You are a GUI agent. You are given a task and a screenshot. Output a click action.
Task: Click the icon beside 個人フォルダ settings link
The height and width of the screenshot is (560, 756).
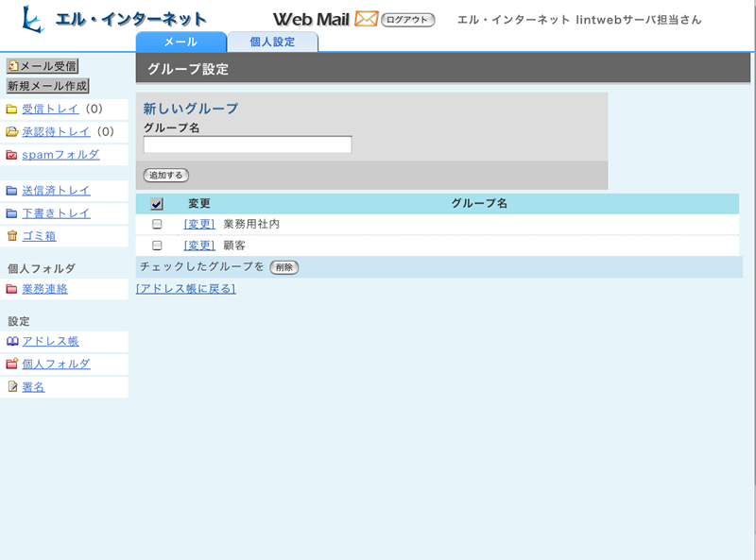pyautogui.click(x=12, y=364)
